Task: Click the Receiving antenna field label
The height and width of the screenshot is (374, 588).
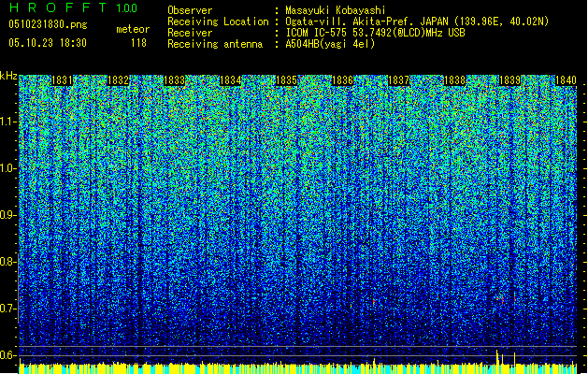Action: tap(215, 44)
